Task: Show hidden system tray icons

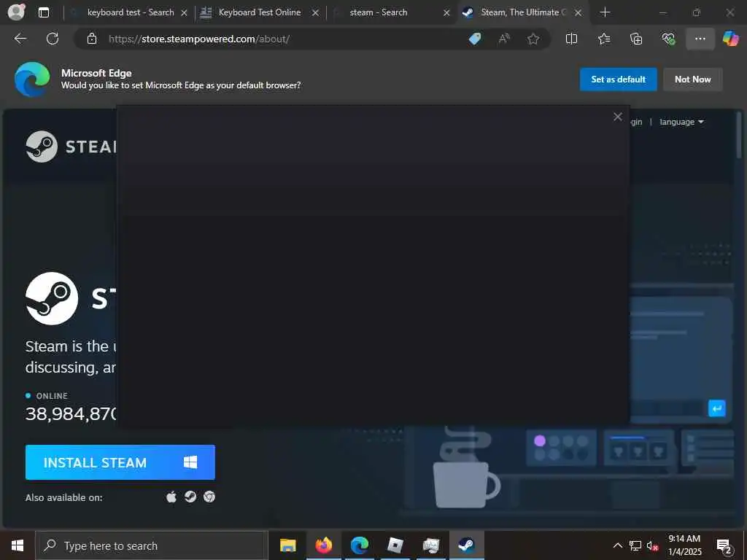Action: pyautogui.click(x=617, y=545)
